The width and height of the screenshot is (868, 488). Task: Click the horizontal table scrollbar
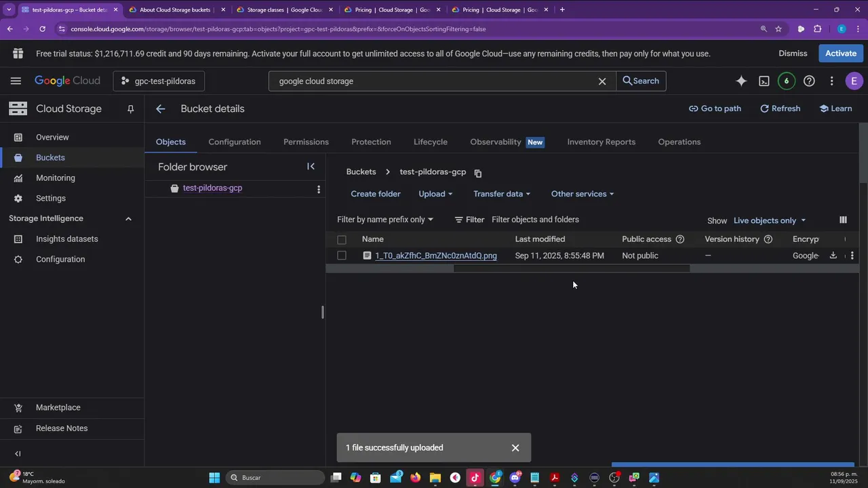click(x=572, y=269)
